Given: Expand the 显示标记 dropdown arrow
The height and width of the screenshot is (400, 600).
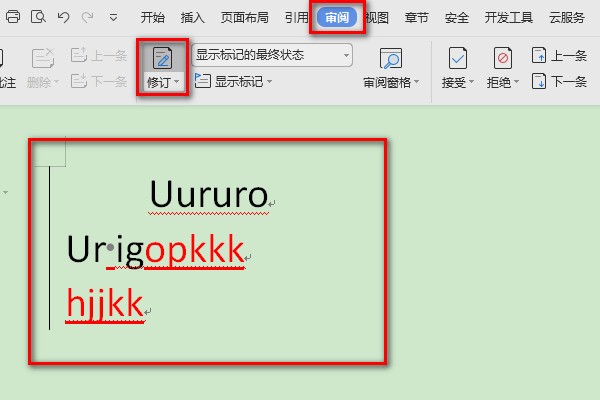Looking at the screenshot, I should [269, 82].
